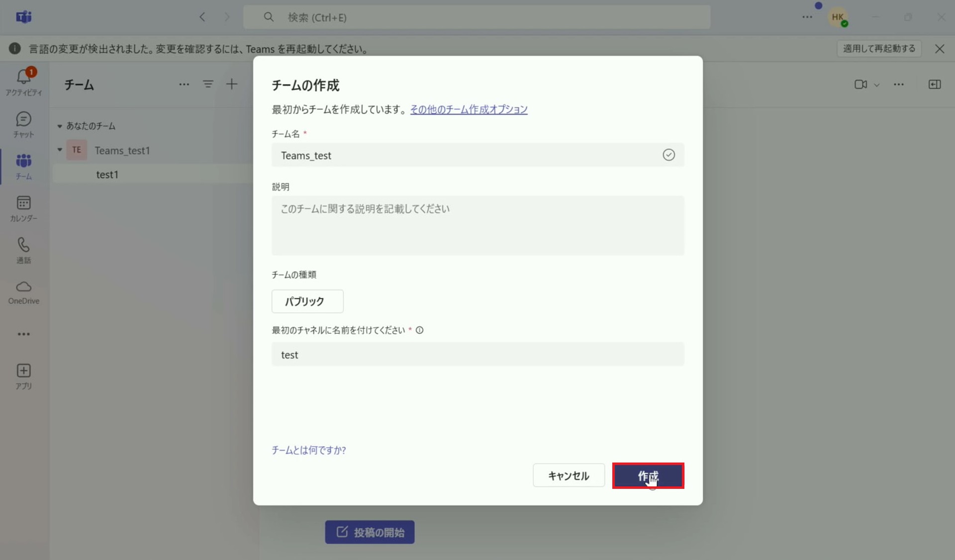
Task: Click the team description text area
Action: pos(477,226)
